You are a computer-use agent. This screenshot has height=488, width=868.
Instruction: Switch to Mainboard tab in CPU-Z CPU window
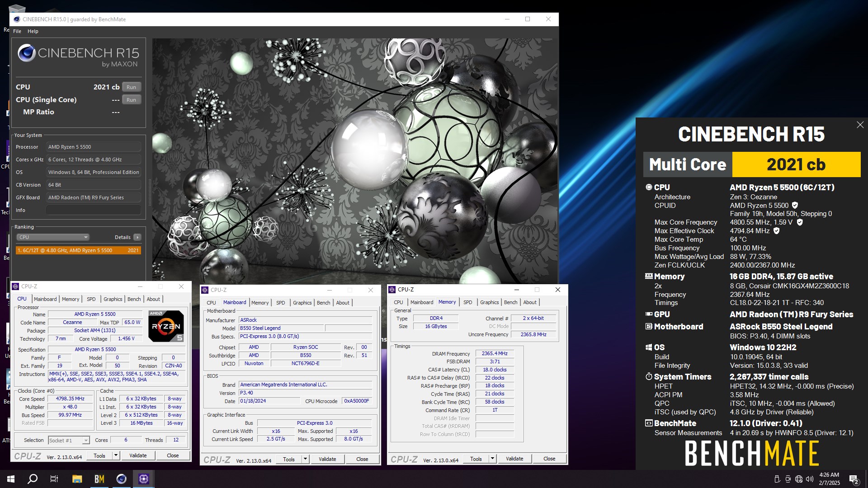click(45, 299)
